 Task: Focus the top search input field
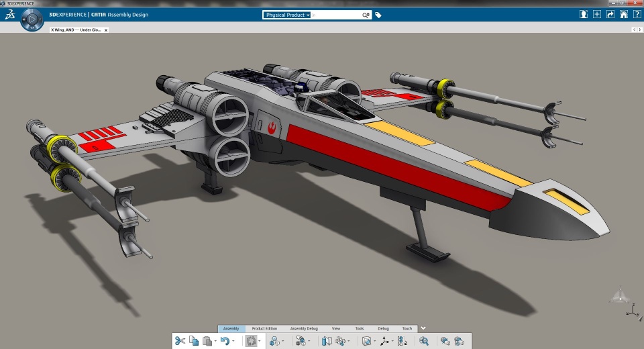pyautogui.click(x=335, y=15)
